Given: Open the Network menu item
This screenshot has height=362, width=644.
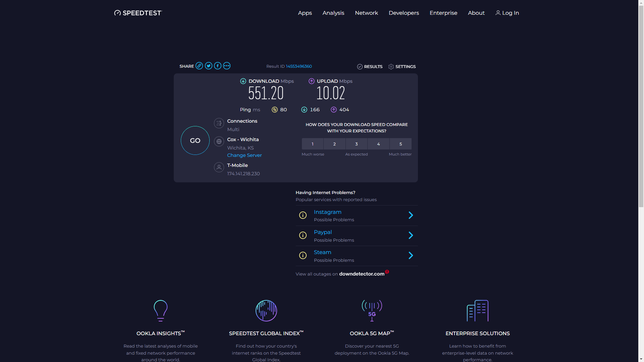Looking at the screenshot, I should 366,13.
